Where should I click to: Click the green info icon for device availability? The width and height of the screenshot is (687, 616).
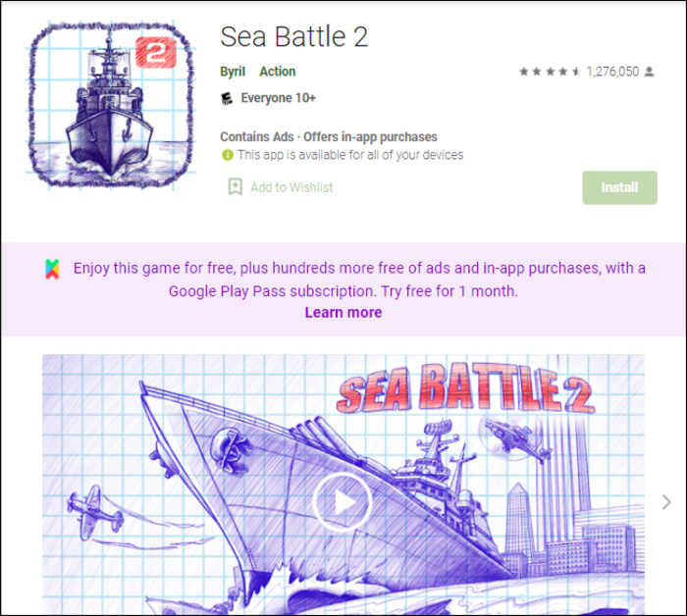click(x=228, y=155)
